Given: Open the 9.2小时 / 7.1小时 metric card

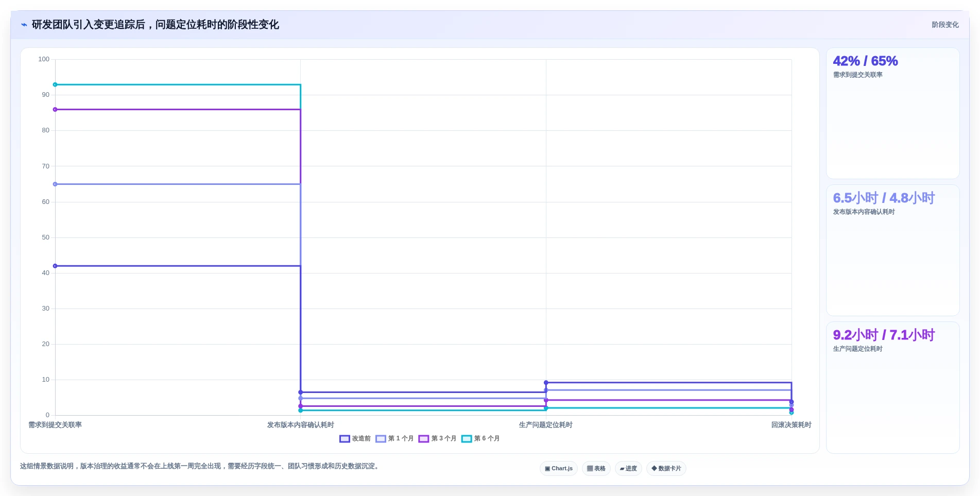Looking at the screenshot, I should click(x=892, y=388).
